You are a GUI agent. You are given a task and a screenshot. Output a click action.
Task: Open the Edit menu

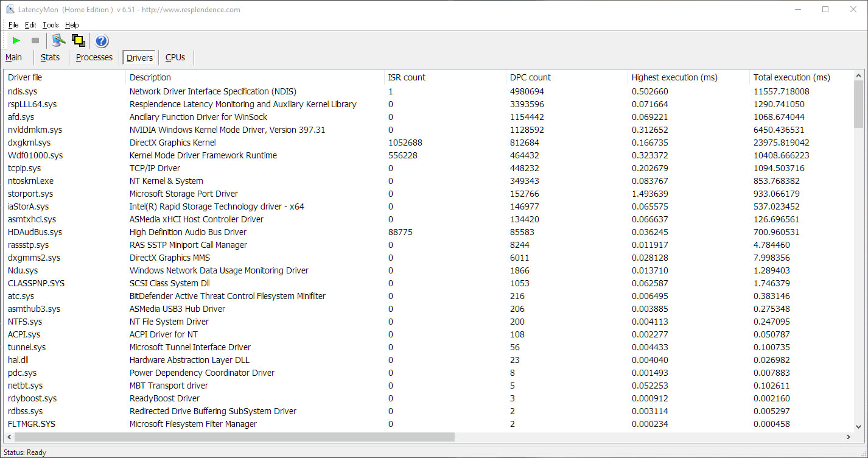click(x=30, y=25)
